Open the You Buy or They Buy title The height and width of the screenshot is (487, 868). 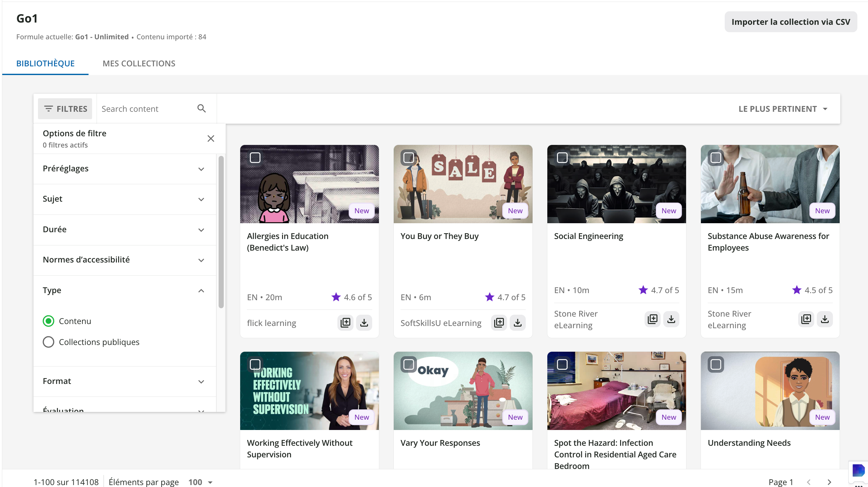pyautogui.click(x=439, y=236)
